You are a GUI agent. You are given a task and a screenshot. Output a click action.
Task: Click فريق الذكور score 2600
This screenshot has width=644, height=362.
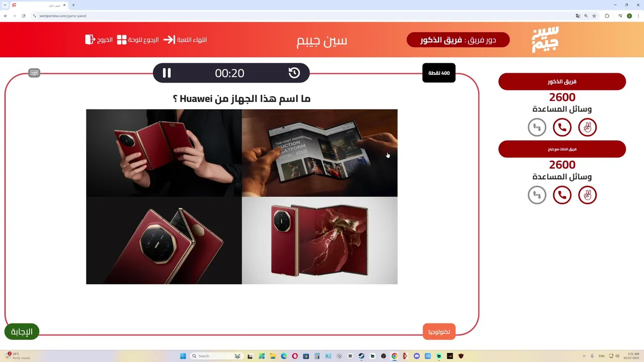(562, 98)
